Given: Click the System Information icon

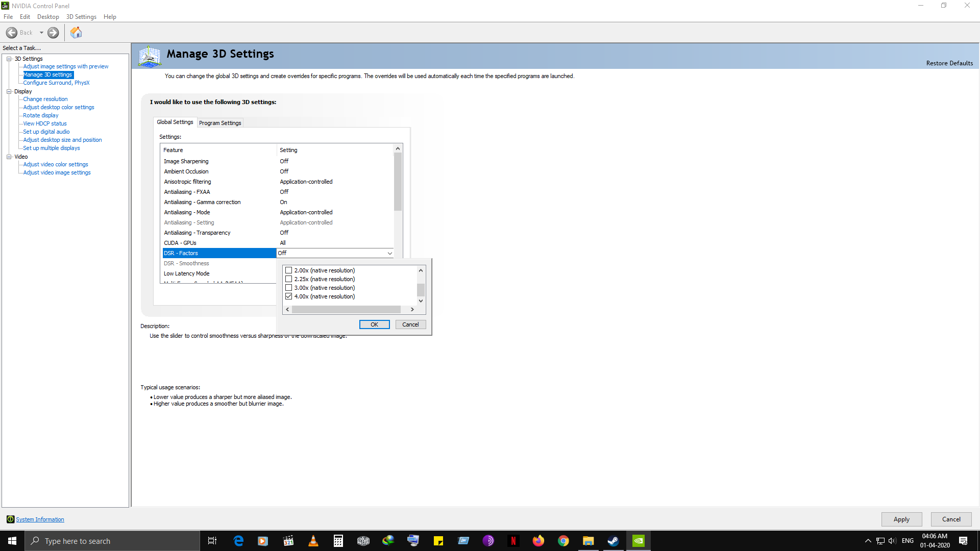Looking at the screenshot, I should 10,519.
